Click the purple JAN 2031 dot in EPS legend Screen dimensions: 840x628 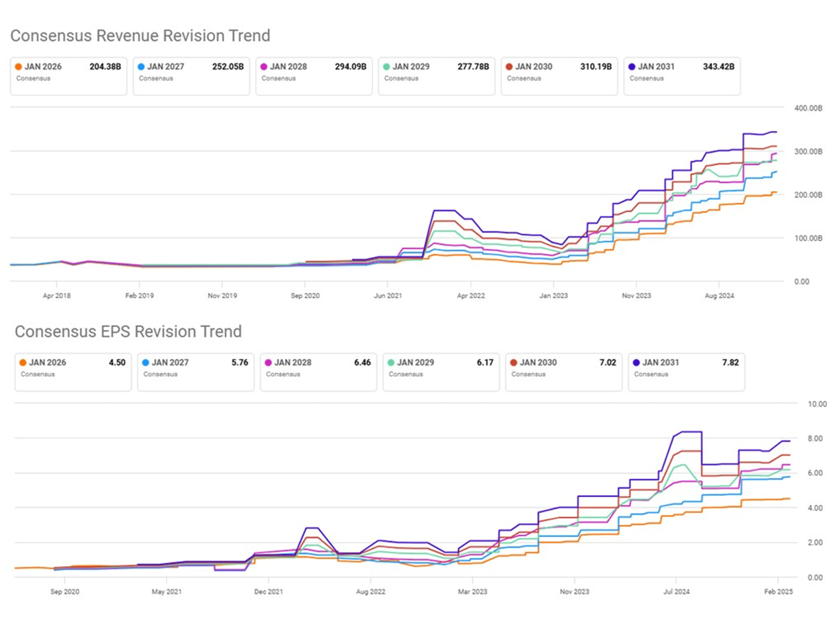coord(635,362)
